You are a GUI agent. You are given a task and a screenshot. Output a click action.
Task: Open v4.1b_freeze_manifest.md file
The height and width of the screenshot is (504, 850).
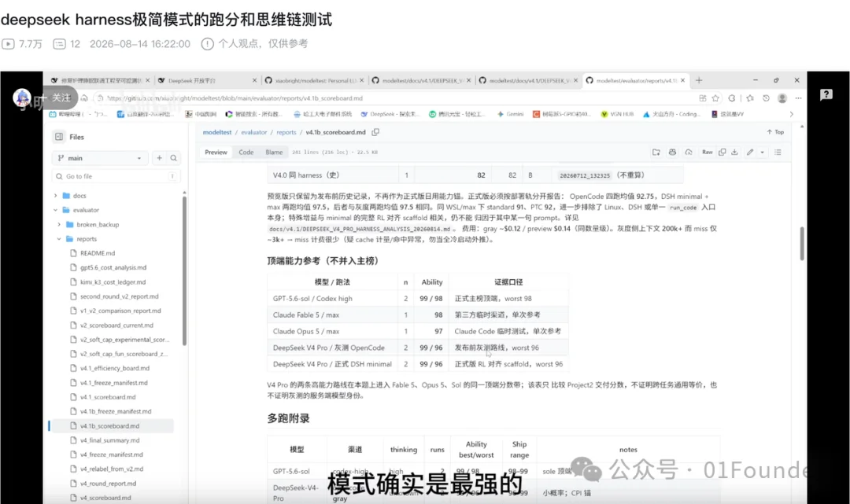116,411
